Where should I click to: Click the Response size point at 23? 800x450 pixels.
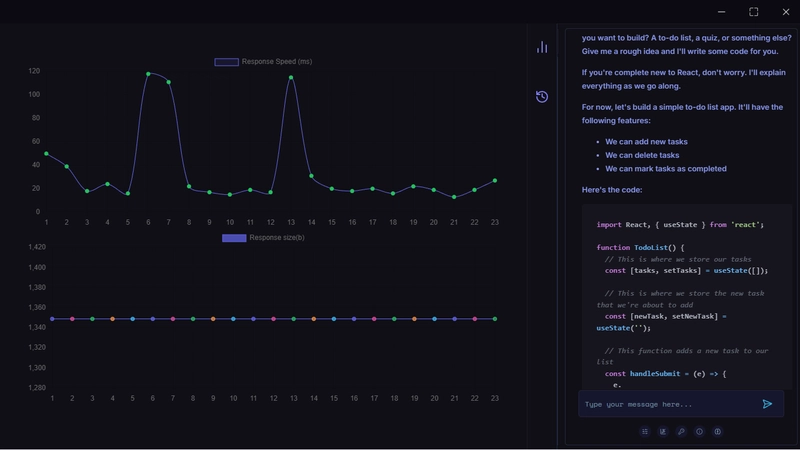495,319
